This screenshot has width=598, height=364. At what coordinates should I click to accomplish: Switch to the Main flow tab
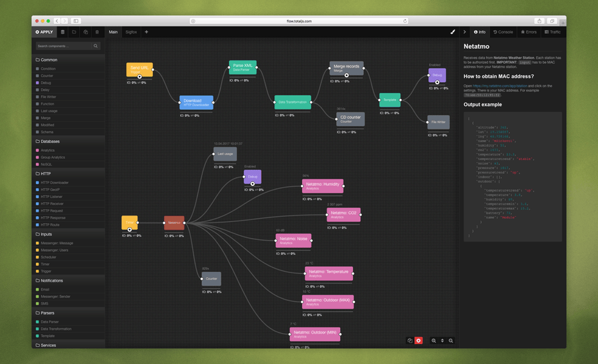(x=113, y=32)
